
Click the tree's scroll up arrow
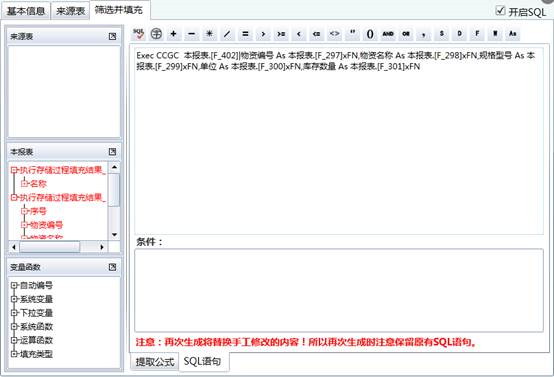pyautogui.click(x=114, y=167)
